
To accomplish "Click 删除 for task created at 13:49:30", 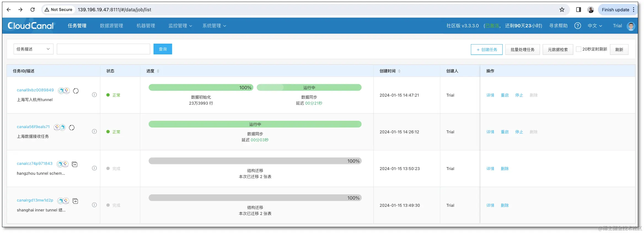I will (505, 205).
